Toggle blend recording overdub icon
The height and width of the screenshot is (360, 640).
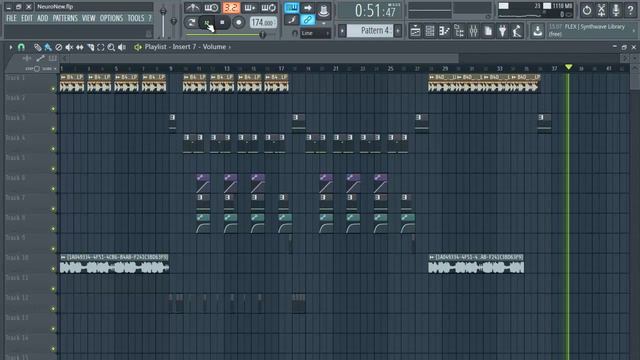click(x=249, y=8)
